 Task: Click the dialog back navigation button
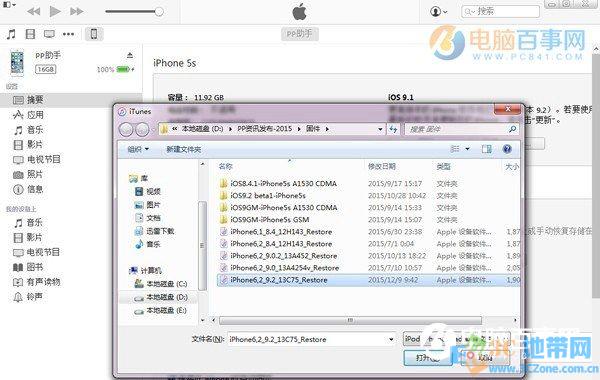click(126, 129)
